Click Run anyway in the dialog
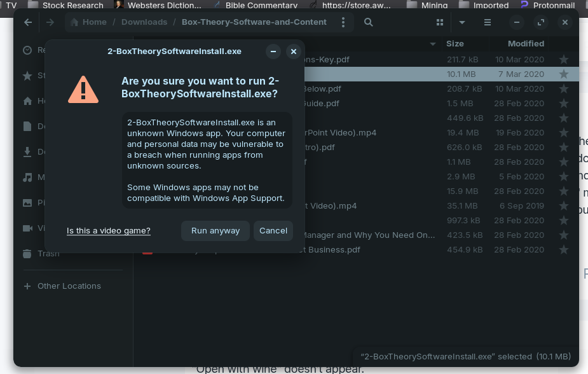The width and height of the screenshot is (588, 374). point(215,231)
